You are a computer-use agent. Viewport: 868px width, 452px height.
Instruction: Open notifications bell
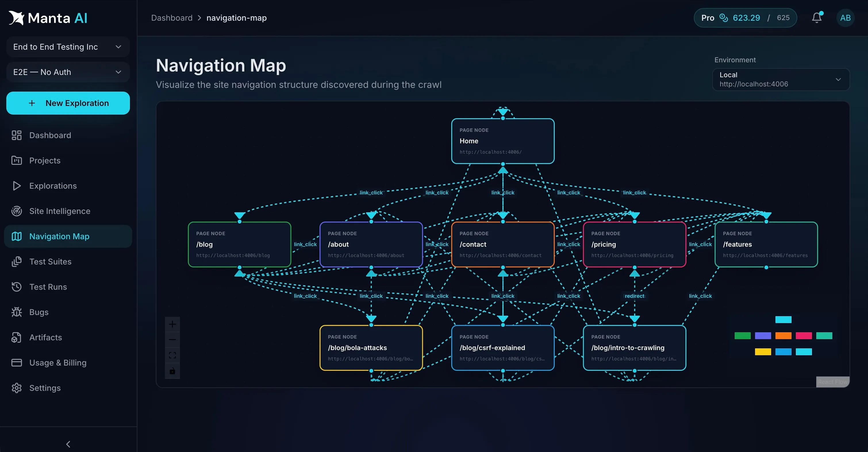point(817,18)
